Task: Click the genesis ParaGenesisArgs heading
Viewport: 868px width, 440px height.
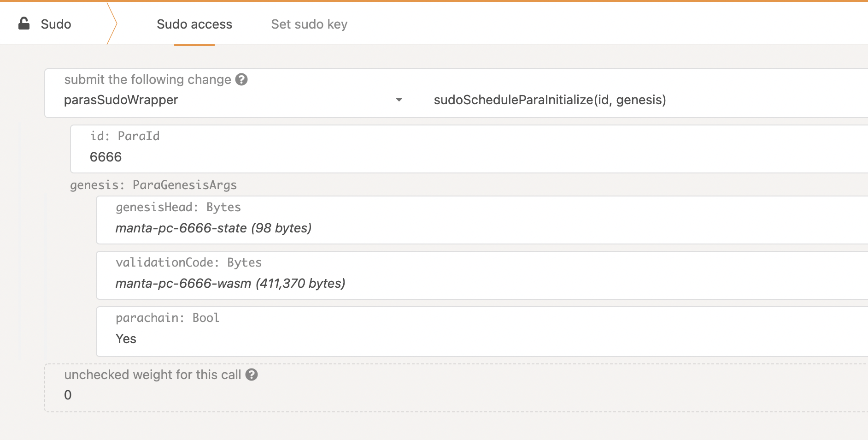Action: click(153, 185)
